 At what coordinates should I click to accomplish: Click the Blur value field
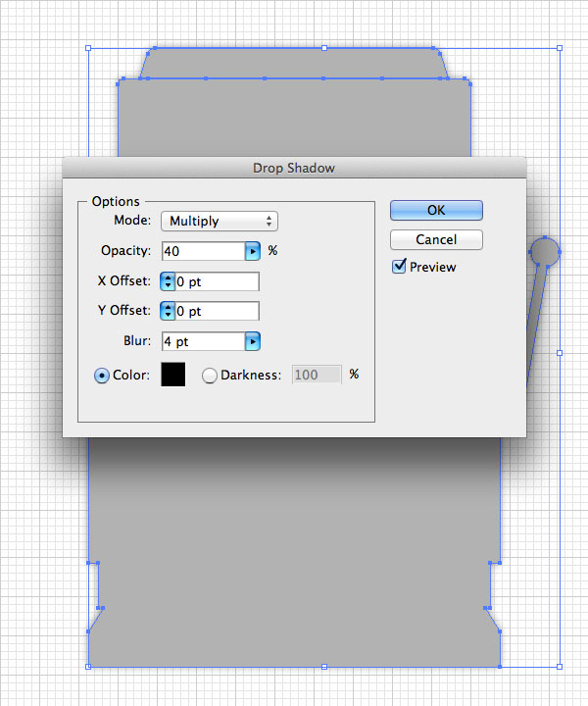pyautogui.click(x=203, y=342)
